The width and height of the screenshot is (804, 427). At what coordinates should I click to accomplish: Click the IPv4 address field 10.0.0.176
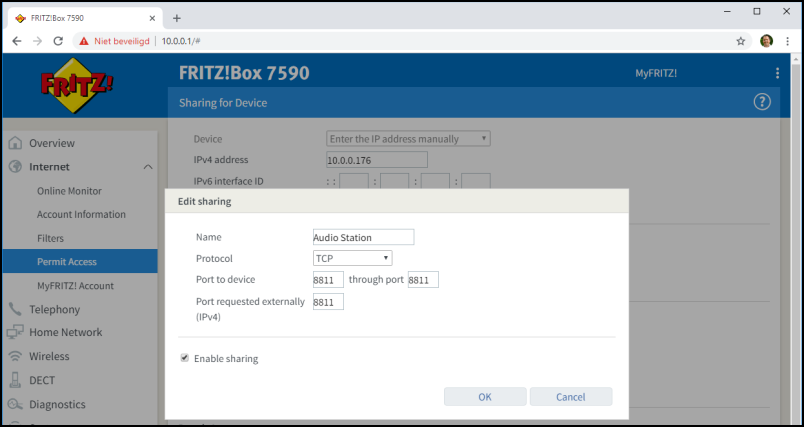(x=377, y=160)
